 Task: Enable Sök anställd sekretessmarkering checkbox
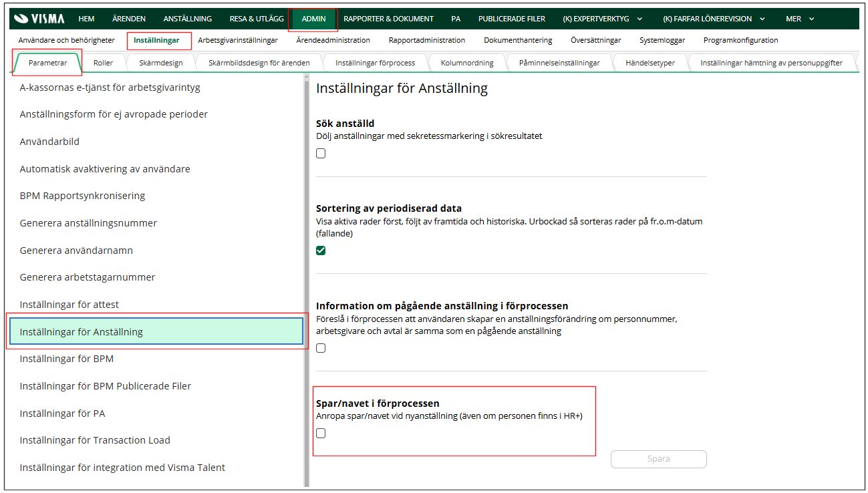321,153
